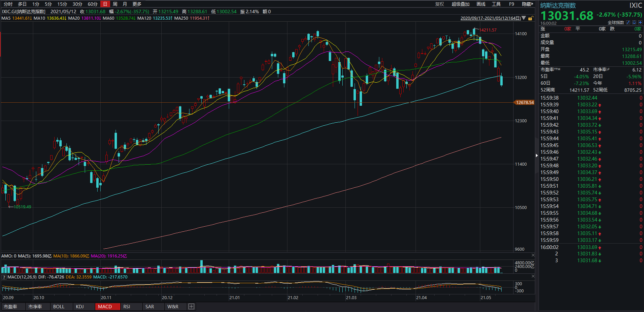Select the 60分 timeframe
Screen dimensions: 644x312
[93, 4]
